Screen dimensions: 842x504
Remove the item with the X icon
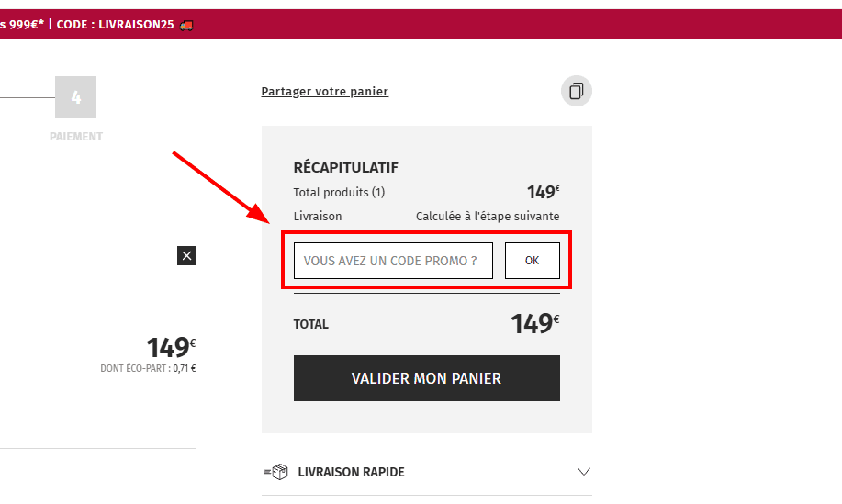pos(186,256)
